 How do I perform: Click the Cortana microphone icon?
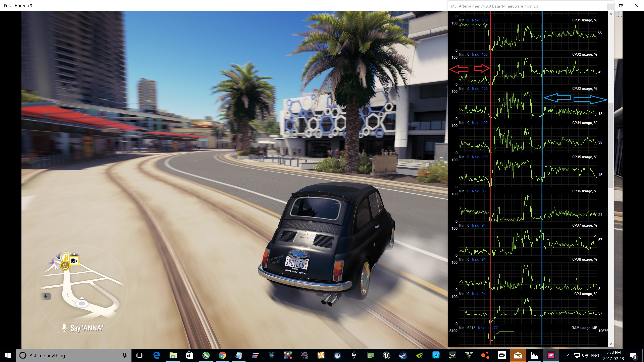click(124, 355)
